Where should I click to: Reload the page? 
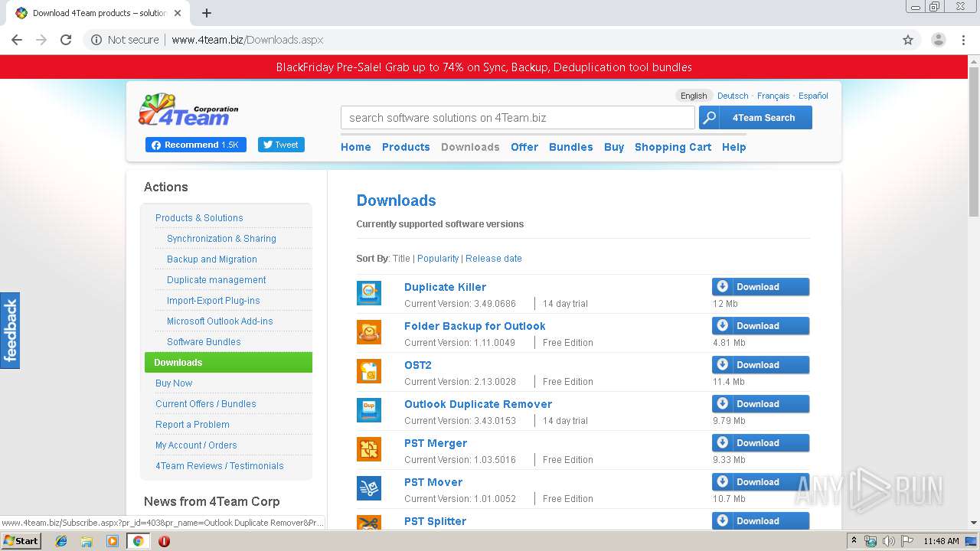click(66, 40)
